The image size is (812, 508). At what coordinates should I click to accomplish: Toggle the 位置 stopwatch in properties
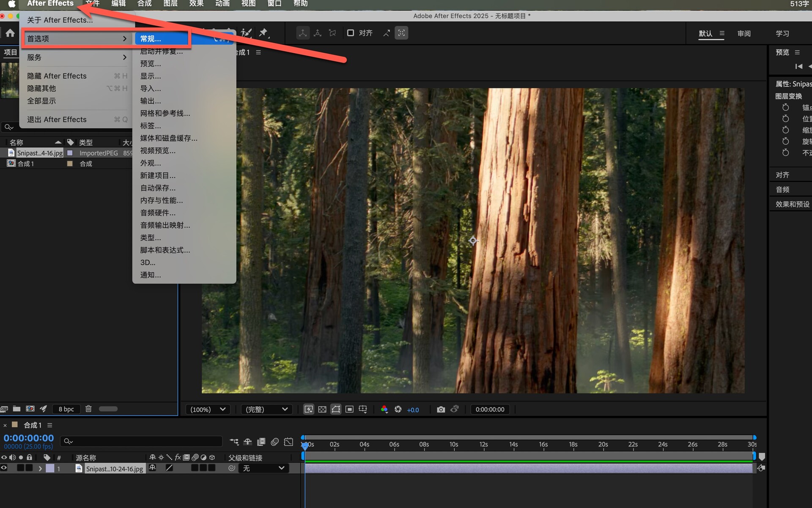coord(785,119)
